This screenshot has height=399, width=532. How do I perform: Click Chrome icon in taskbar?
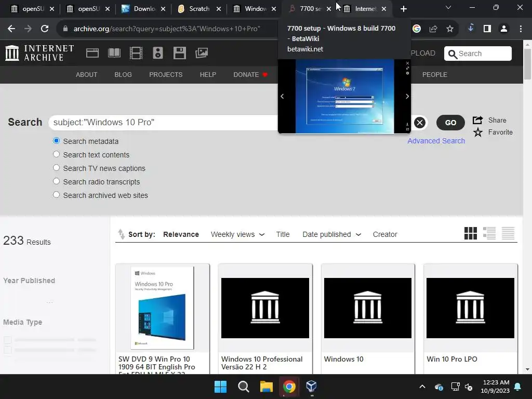(289, 387)
